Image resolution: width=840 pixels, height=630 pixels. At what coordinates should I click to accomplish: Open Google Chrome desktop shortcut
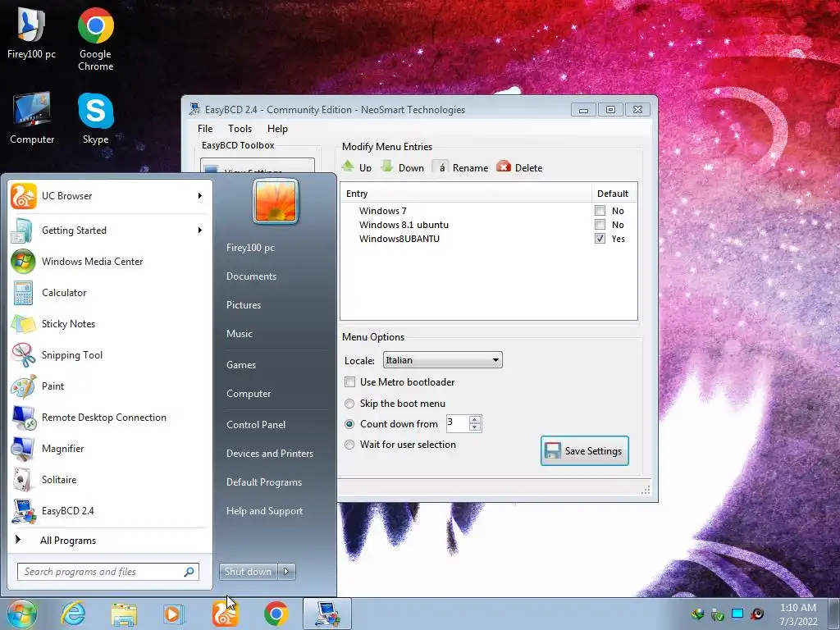[95, 39]
